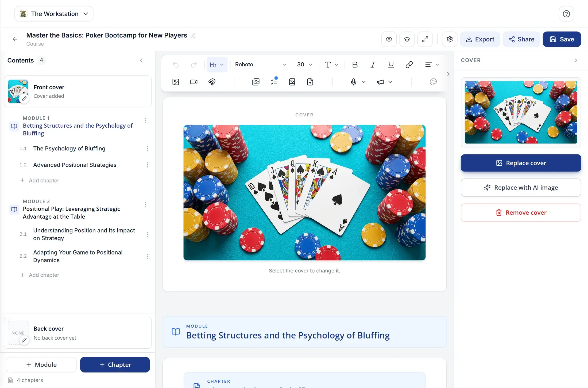Screen dimensions: 588x388
Task: Open the text style T dropdown
Action: [331, 64]
